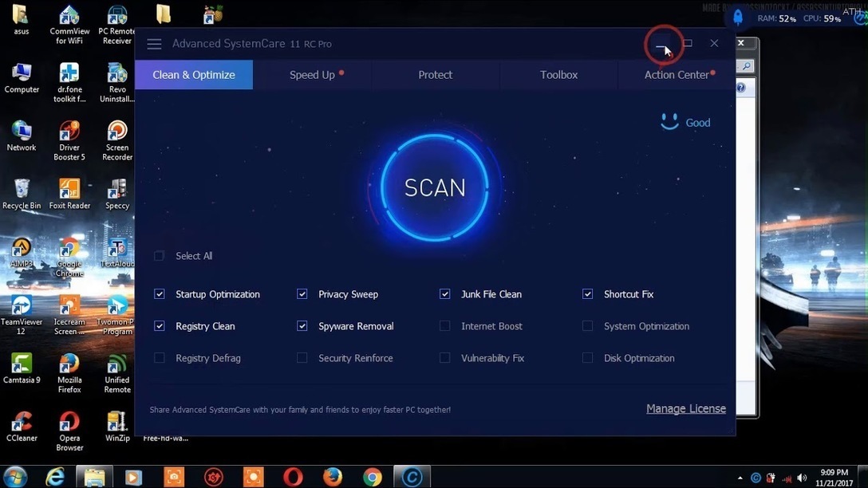Show hidden system tray icons arrow

740,478
